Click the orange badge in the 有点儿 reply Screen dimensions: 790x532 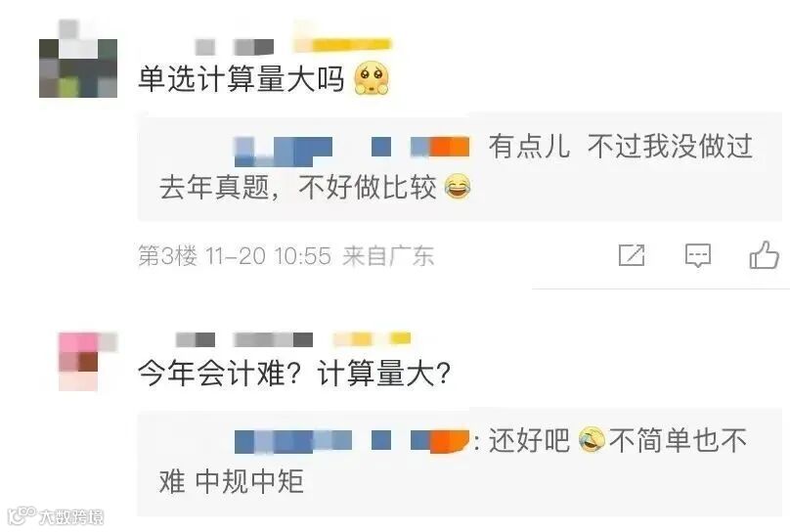450,147
